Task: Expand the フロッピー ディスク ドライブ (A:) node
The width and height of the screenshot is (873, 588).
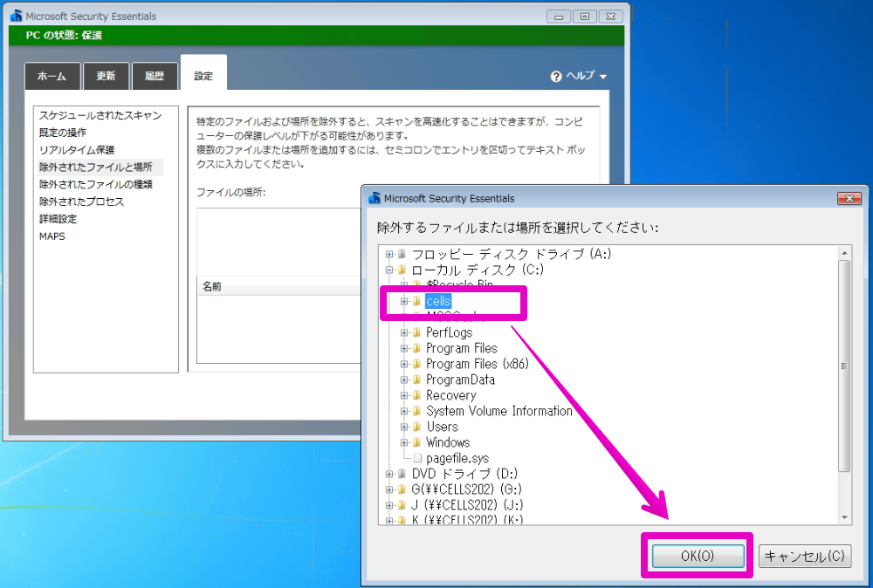Action: (389, 254)
